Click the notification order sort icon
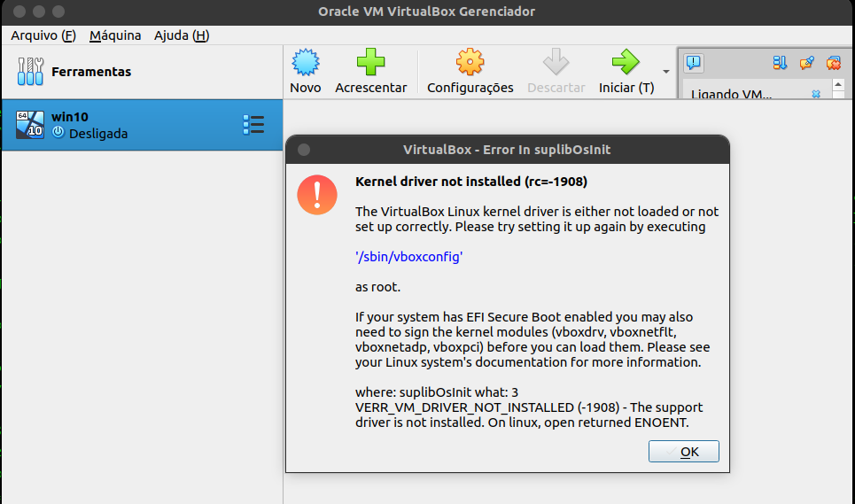 tap(780, 63)
